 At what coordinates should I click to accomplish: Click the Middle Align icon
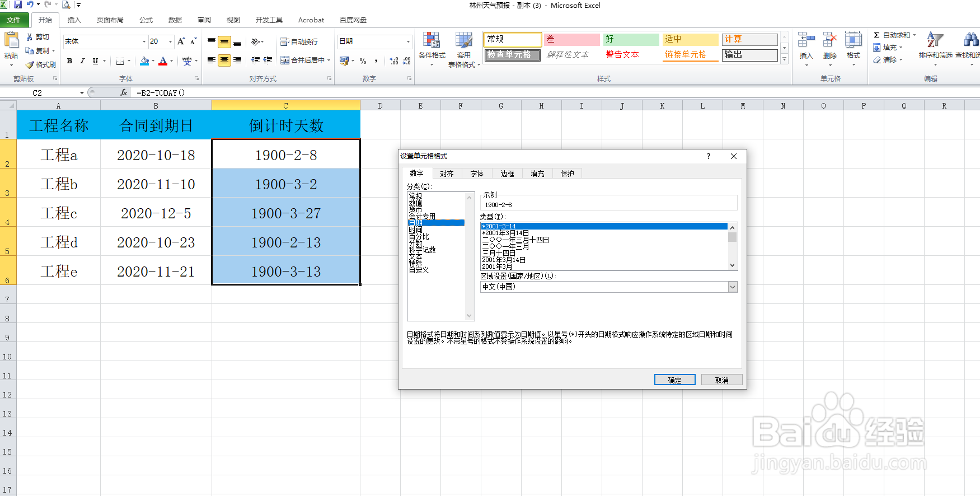click(x=224, y=42)
